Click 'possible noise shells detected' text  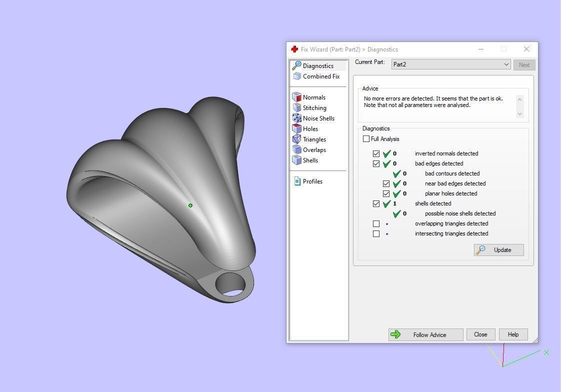(460, 213)
